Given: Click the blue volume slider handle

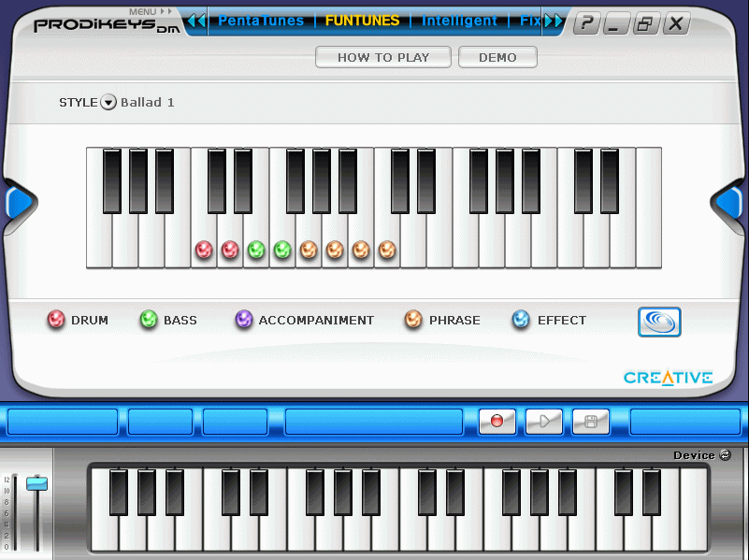Looking at the screenshot, I should pos(36,483).
